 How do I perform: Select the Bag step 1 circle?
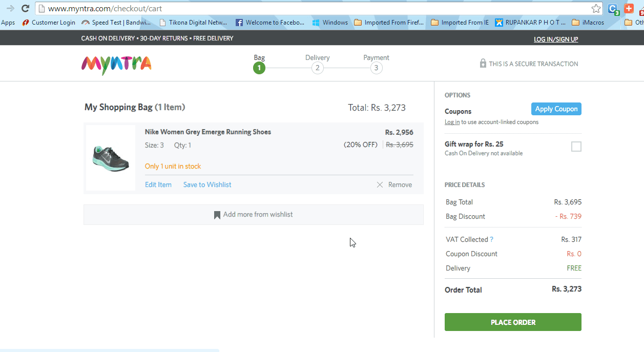tap(259, 68)
